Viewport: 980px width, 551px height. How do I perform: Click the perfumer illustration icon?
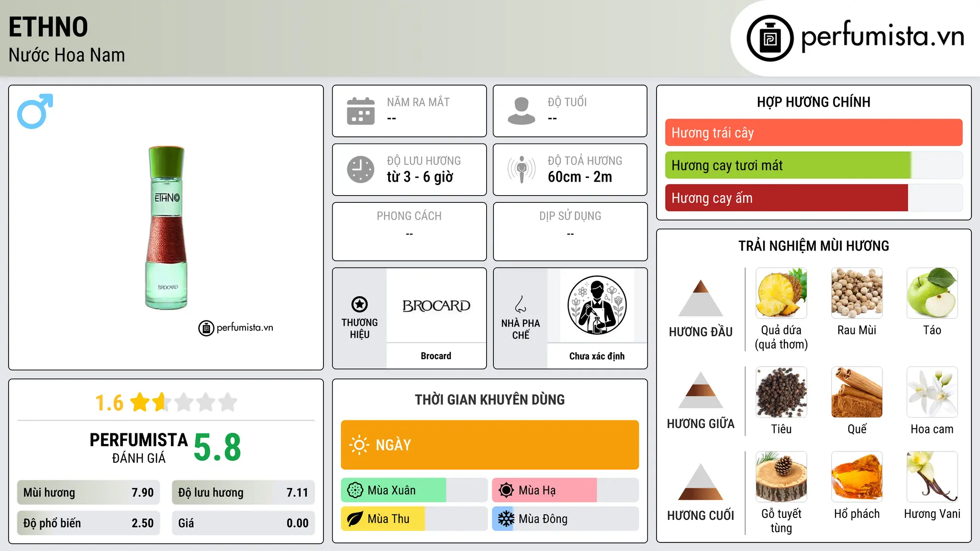pos(597,305)
